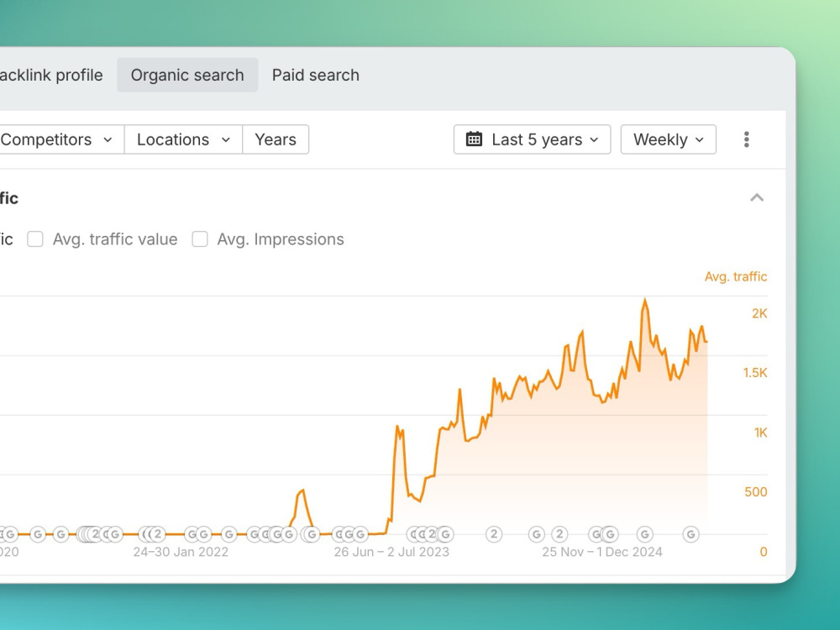Open the Last 5 years date dropdown
Viewport: 840px width, 630px height.
532,139
